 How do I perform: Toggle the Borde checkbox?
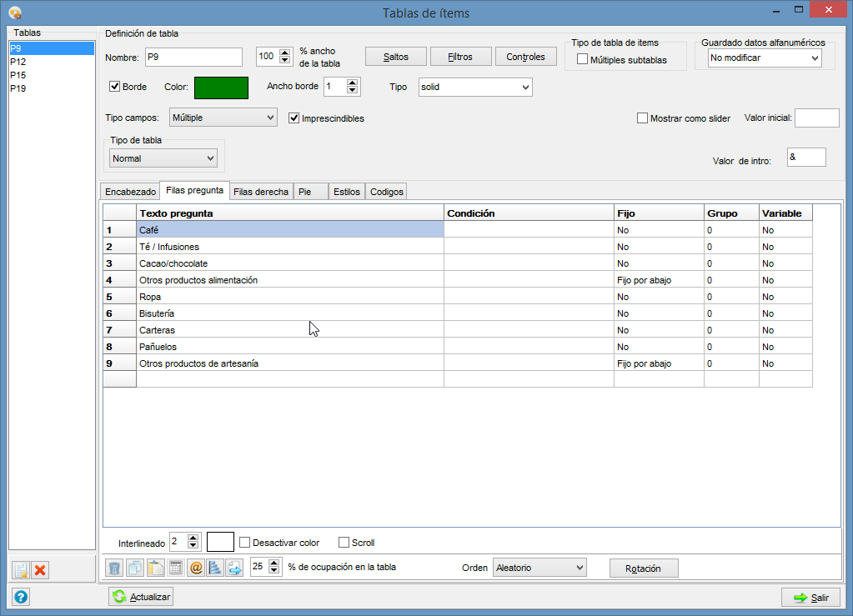[x=115, y=87]
